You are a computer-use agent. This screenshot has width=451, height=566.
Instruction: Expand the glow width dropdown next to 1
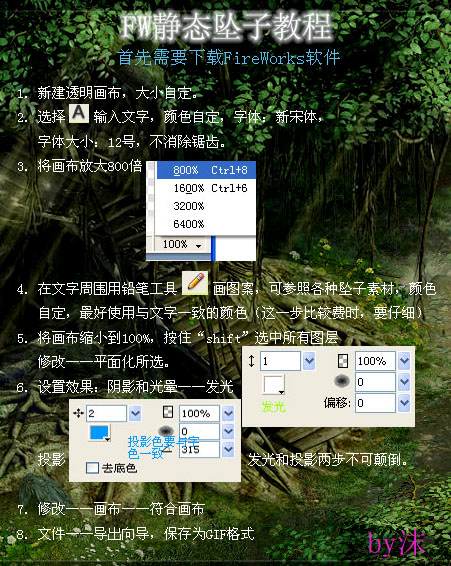click(x=309, y=360)
